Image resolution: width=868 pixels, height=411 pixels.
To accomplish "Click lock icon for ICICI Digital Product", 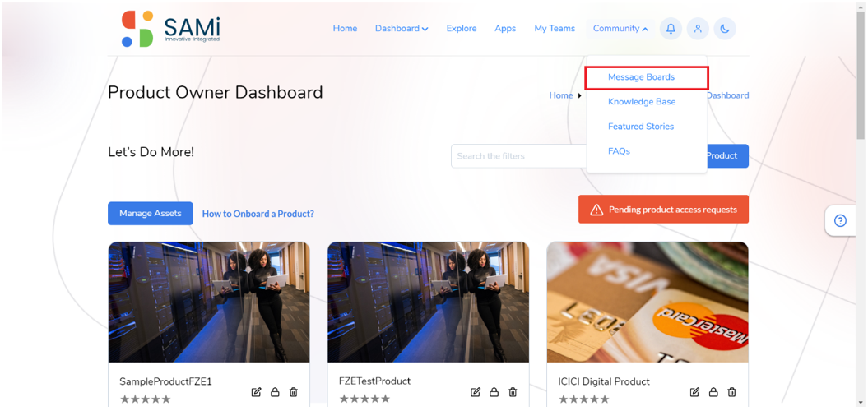I will point(713,392).
